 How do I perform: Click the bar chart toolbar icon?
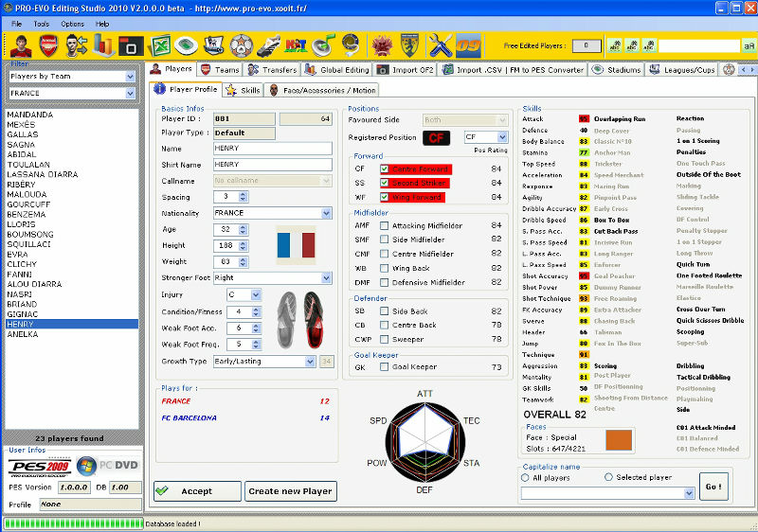click(103, 44)
